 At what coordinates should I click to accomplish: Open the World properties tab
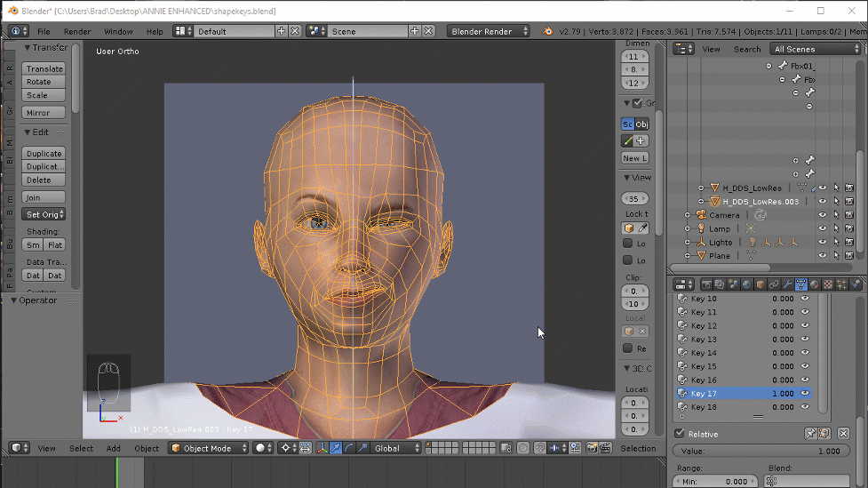click(x=746, y=284)
